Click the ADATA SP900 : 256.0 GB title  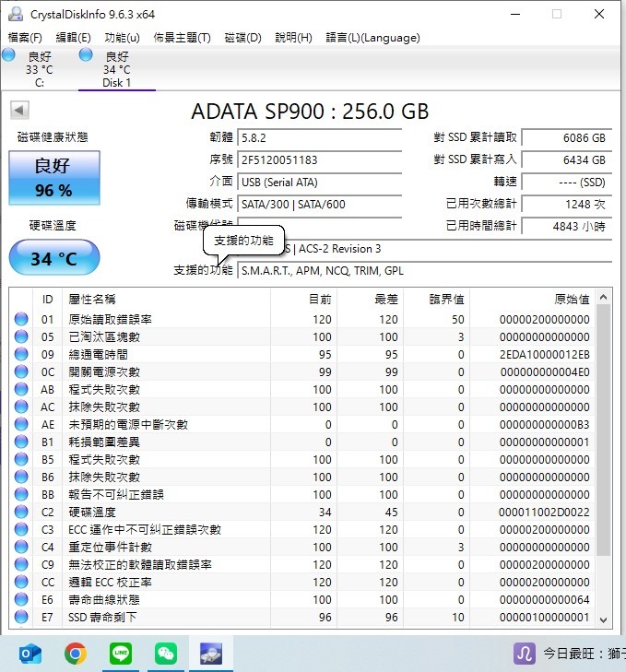point(310,112)
